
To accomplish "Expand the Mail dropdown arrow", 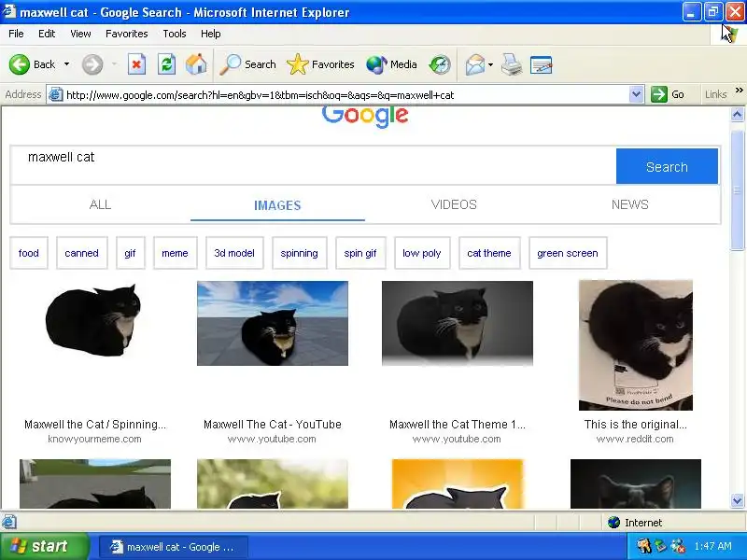I will click(491, 64).
